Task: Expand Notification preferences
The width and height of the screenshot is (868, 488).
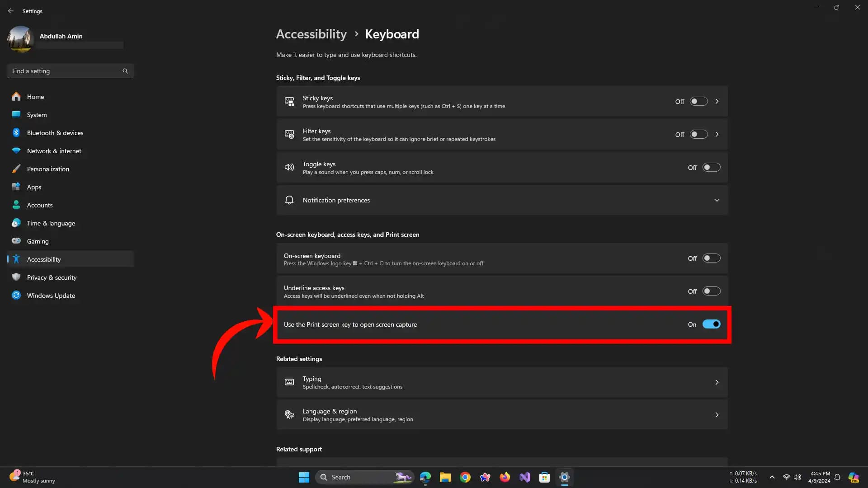Action: pyautogui.click(x=717, y=200)
